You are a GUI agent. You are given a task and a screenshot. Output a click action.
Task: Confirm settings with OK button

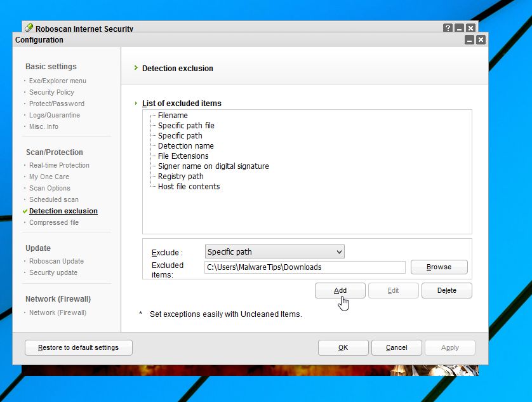(x=343, y=347)
